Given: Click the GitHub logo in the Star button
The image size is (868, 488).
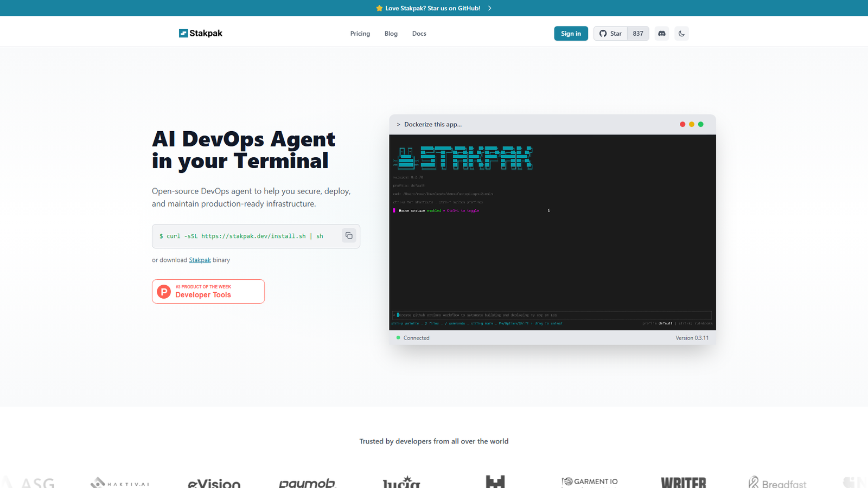Looking at the screenshot, I should 602,33.
